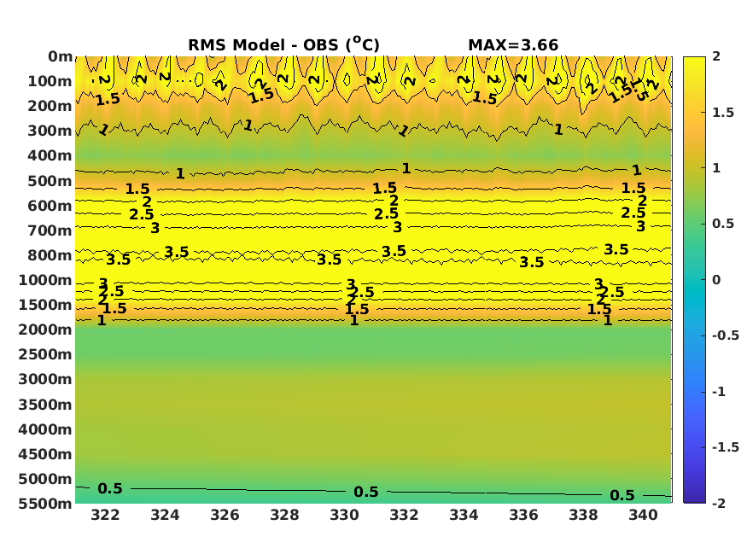Select the depth axis label "700m"

(50, 231)
